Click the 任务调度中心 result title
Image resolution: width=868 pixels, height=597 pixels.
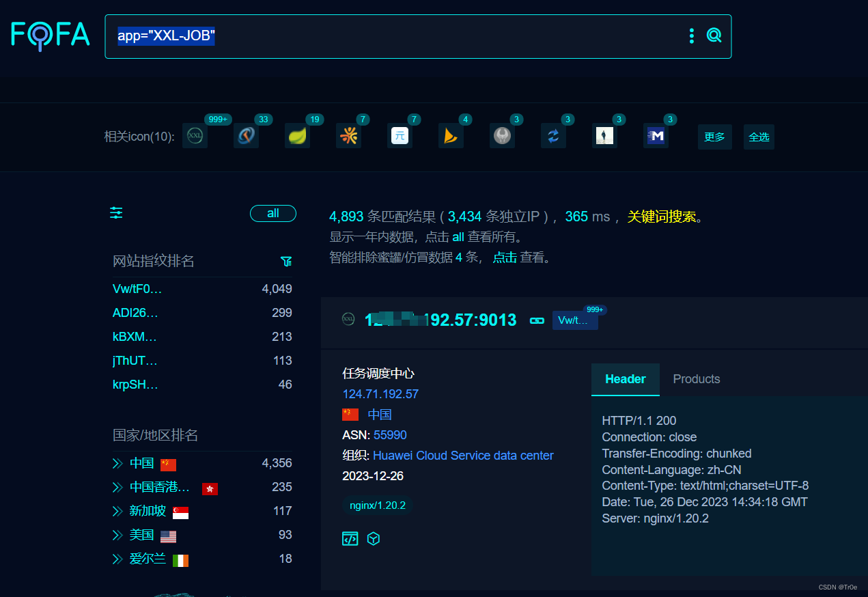click(378, 374)
